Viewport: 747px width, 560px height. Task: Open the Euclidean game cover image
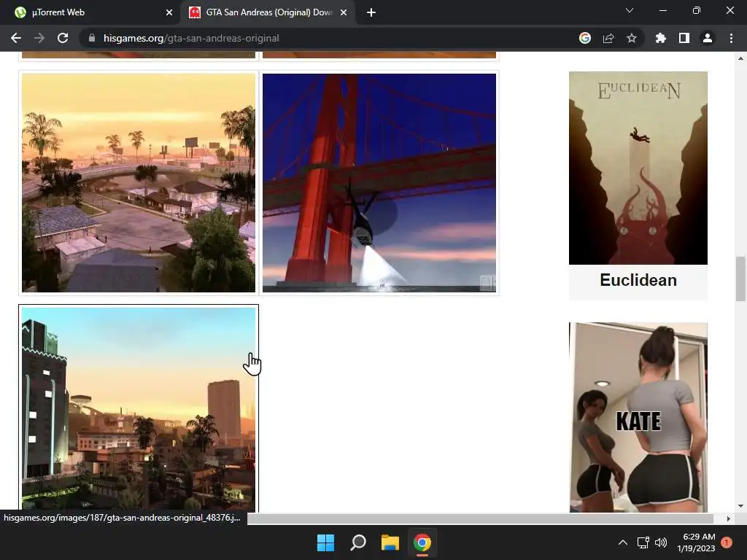[x=638, y=168]
